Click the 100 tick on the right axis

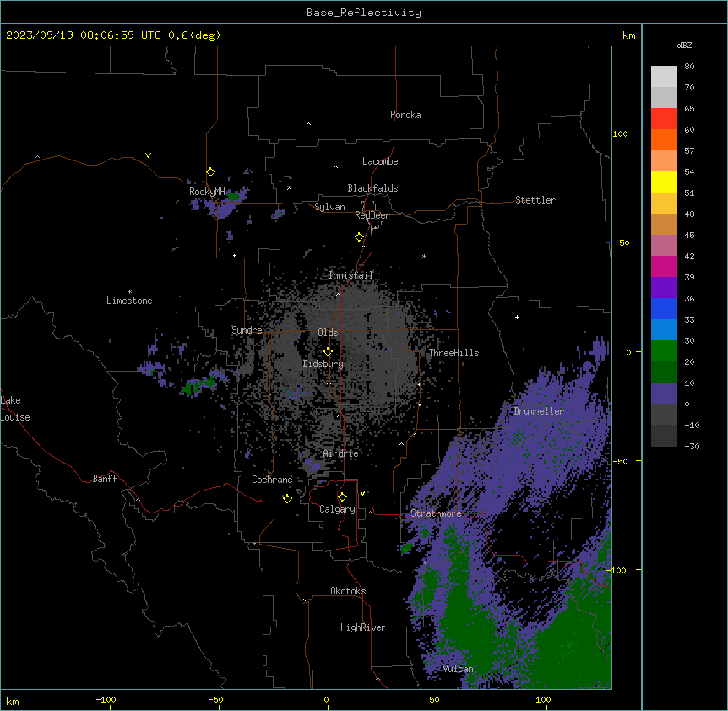pos(620,134)
